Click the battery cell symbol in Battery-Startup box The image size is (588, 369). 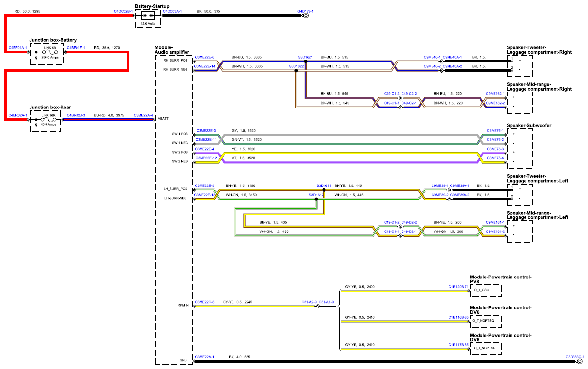tap(148, 16)
